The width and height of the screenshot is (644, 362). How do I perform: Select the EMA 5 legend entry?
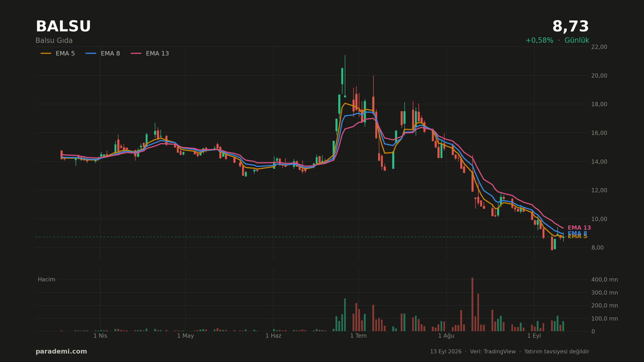tap(58, 53)
